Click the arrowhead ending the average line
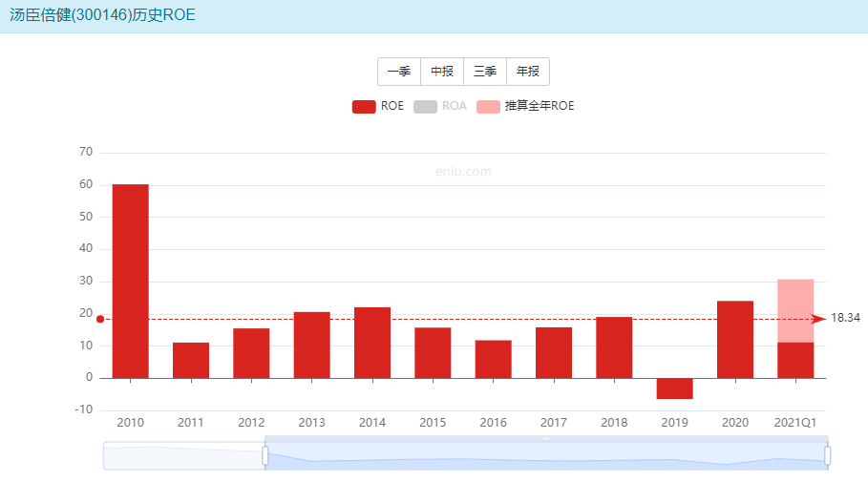 (x=818, y=320)
